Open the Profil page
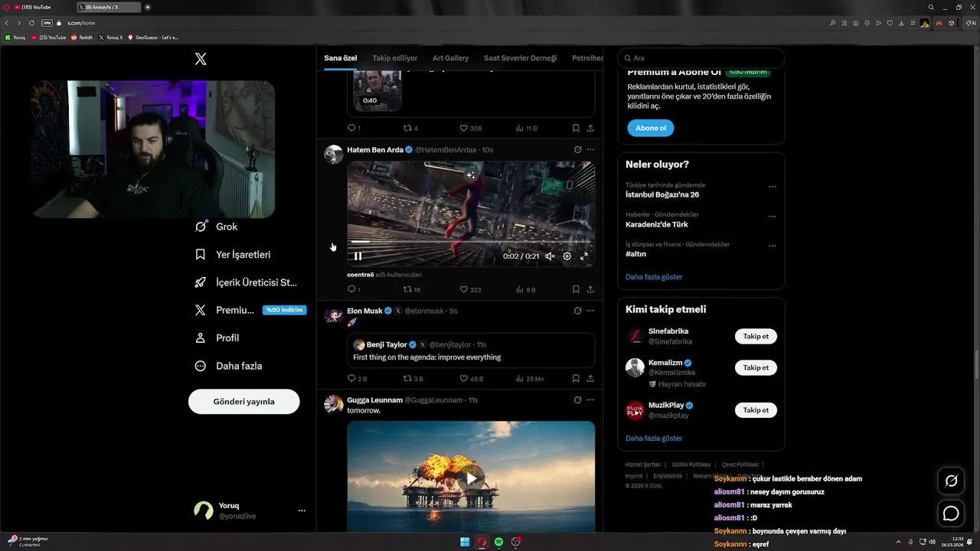 pyautogui.click(x=217, y=337)
